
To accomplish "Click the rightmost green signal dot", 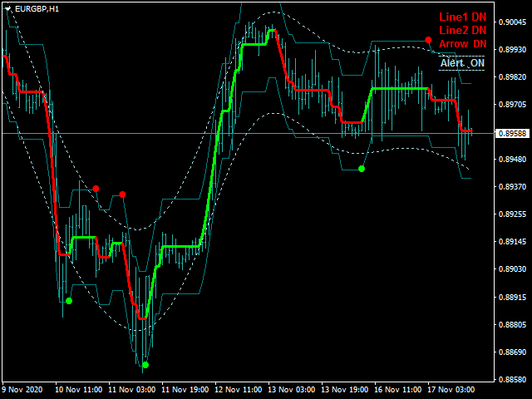I will pyautogui.click(x=362, y=169).
